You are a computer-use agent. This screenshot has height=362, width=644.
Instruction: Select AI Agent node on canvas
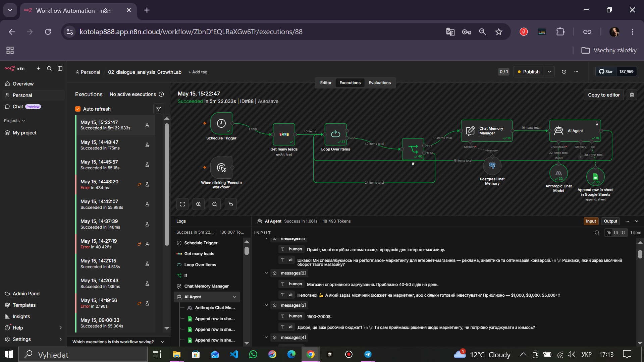point(575,131)
